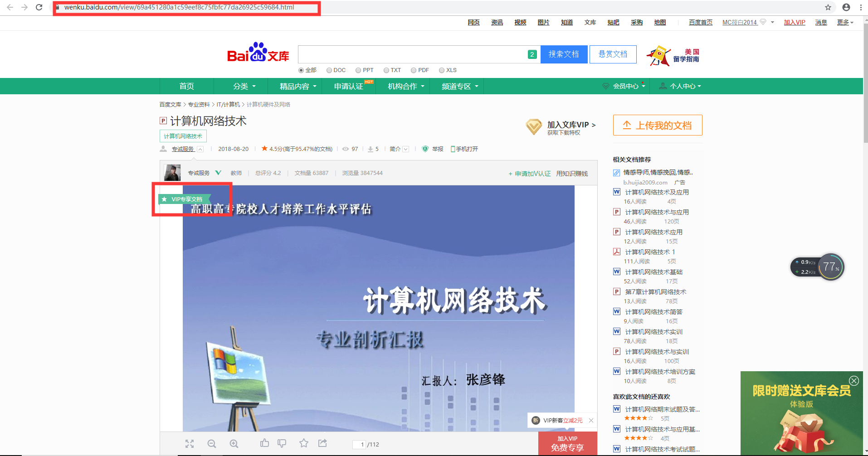The width and height of the screenshot is (868, 456).
Task: Click the 搜索文档 search button
Action: click(564, 54)
